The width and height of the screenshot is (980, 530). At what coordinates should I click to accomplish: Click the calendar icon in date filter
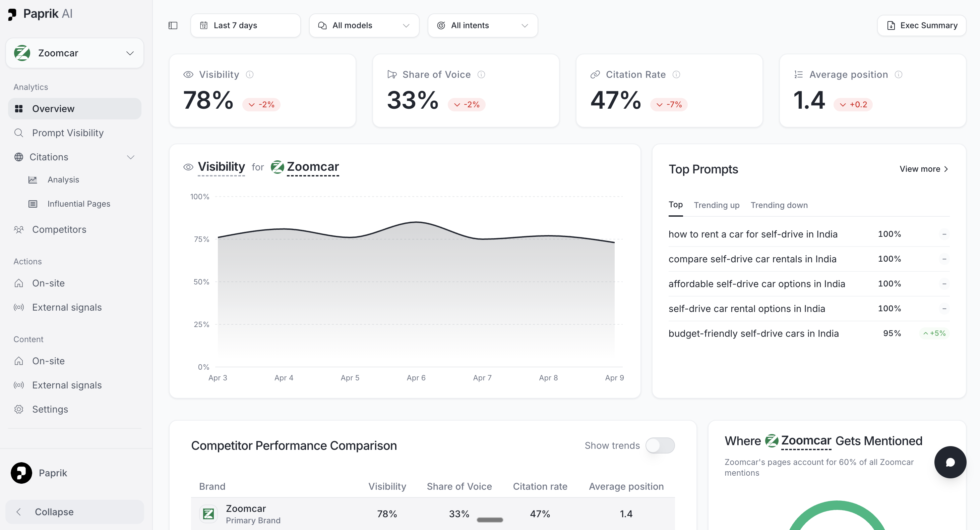[204, 25]
